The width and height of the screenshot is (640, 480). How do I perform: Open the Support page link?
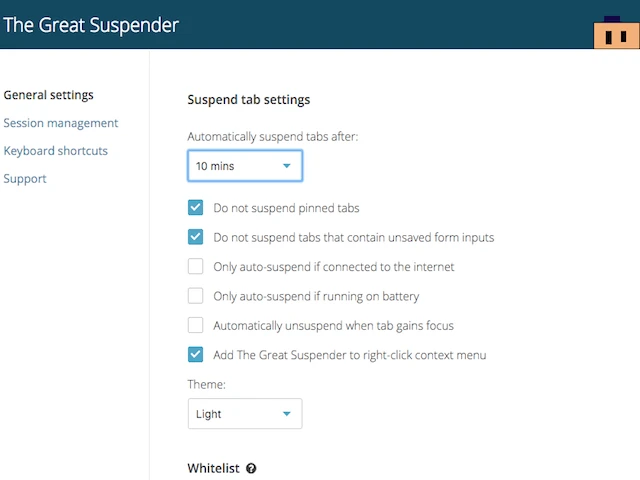25,179
